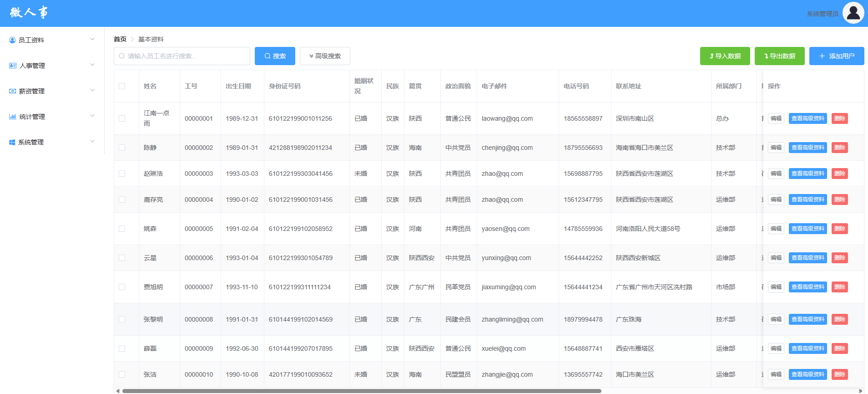Image resolution: width=868 pixels, height=394 pixels.
Task: Click the 添加用户 button
Action: click(x=837, y=56)
